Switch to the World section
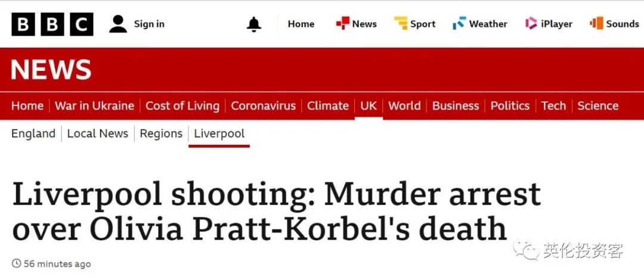The image size is (644, 279). (404, 106)
